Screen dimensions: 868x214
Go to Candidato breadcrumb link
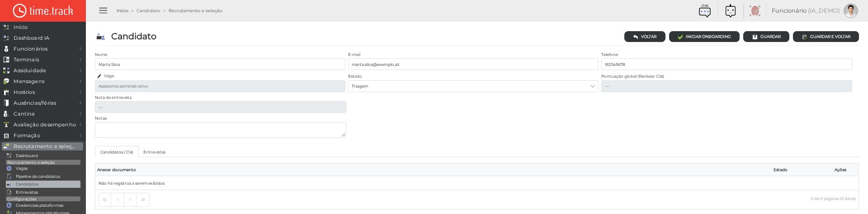(148, 11)
